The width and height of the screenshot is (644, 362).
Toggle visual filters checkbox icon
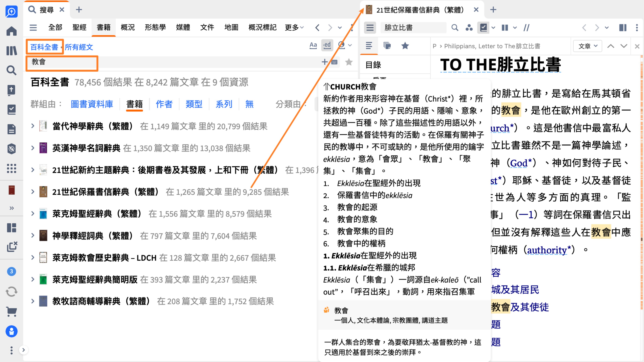(483, 27)
